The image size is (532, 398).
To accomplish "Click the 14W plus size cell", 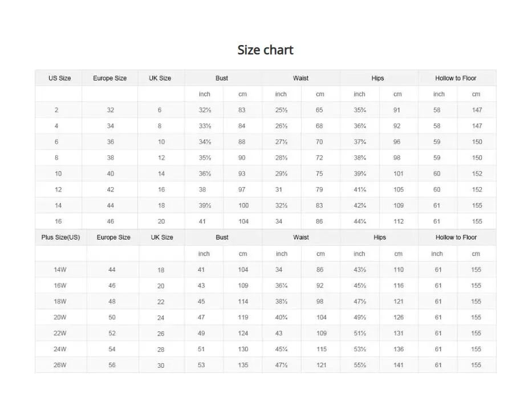I will pos(60,270).
